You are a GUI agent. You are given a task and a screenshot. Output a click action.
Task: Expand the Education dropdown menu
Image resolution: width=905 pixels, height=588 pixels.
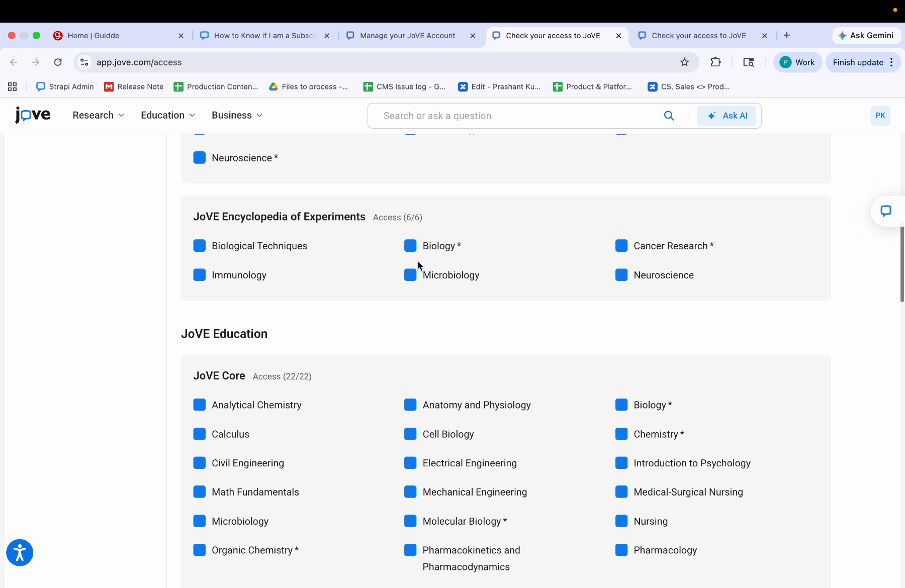[168, 115]
